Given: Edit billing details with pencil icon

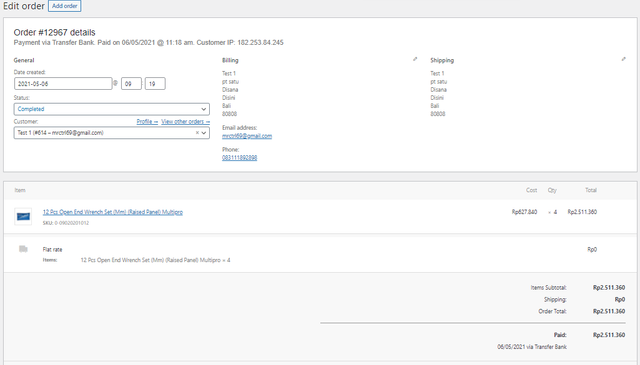Looking at the screenshot, I should point(415,59).
